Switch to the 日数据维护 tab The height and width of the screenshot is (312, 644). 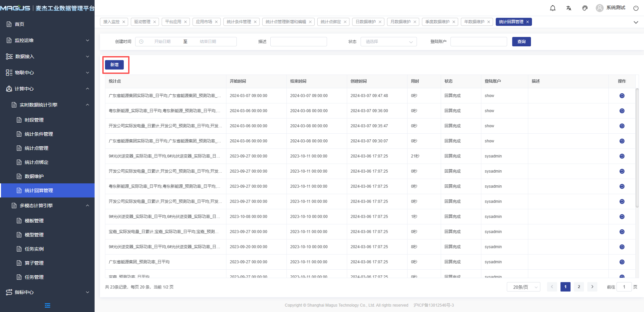pyautogui.click(x=366, y=22)
